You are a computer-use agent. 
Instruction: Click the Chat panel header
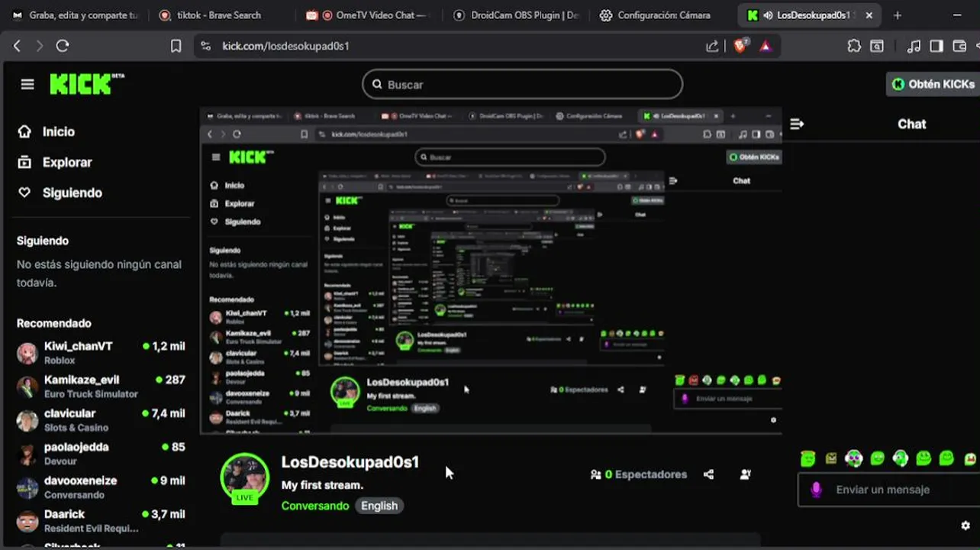coord(911,124)
